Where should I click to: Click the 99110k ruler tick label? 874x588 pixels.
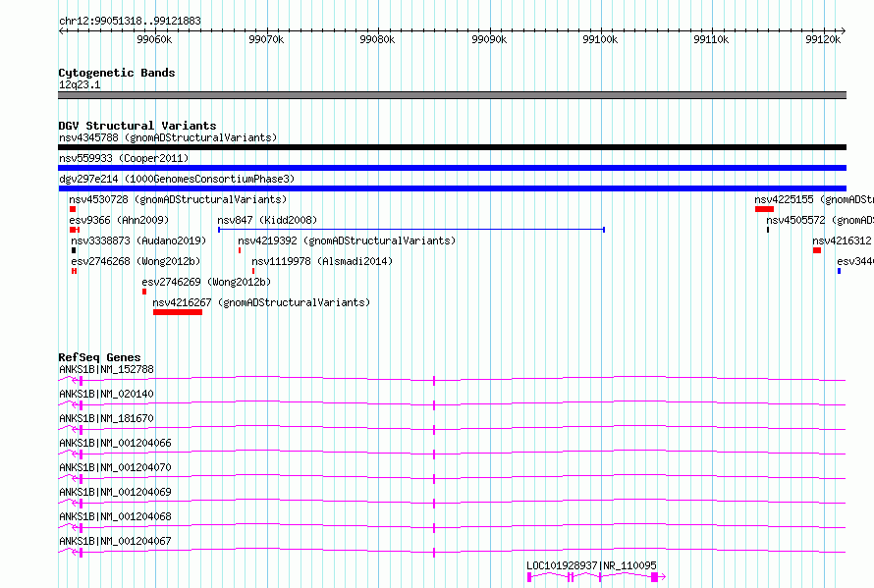pyautogui.click(x=711, y=39)
